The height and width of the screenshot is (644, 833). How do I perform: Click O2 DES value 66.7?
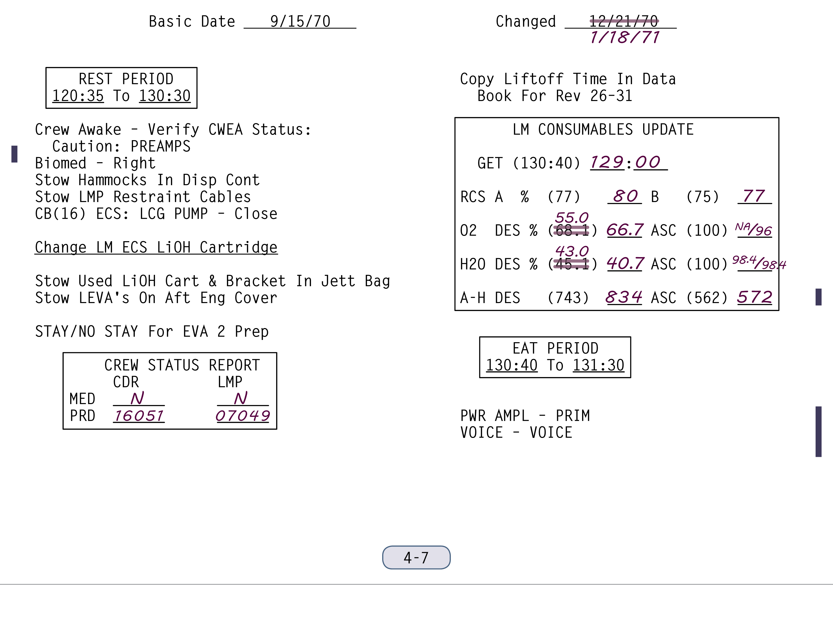(625, 230)
